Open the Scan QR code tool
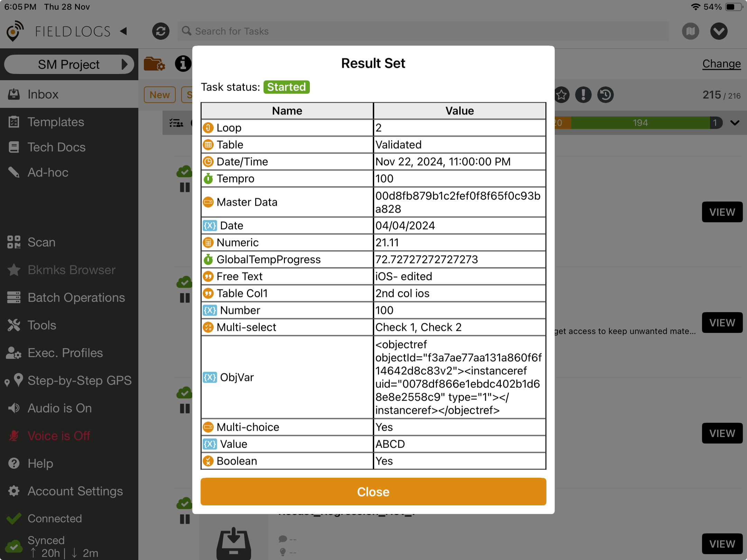Viewport: 747px width, 560px height. [41, 242]
